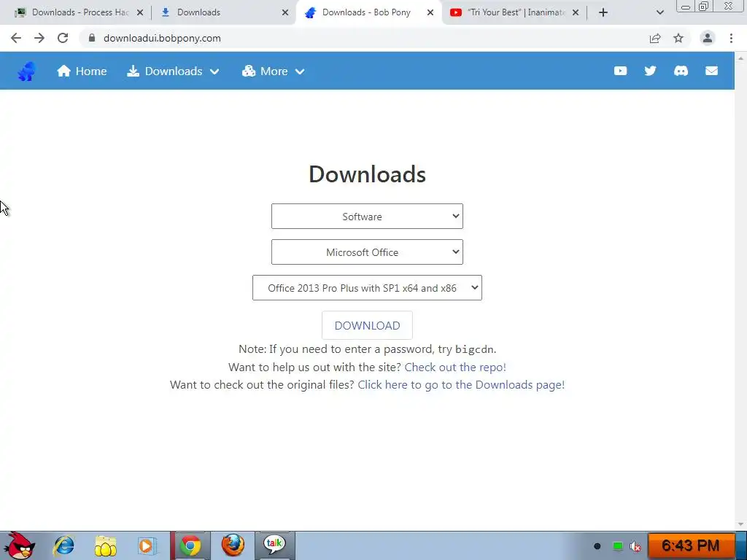Click the page scrollbar down arrow

point(741,524)
